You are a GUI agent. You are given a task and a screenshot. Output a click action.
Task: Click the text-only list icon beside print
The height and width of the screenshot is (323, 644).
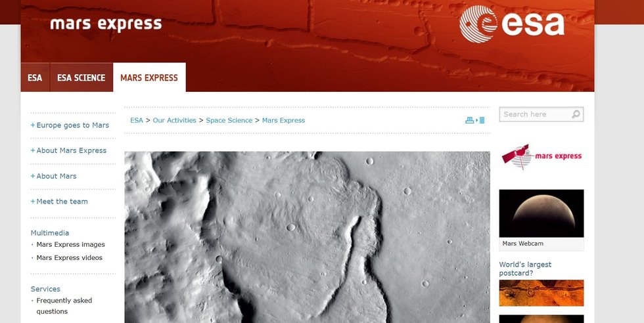pyautogui.click(x=482, y=120)
